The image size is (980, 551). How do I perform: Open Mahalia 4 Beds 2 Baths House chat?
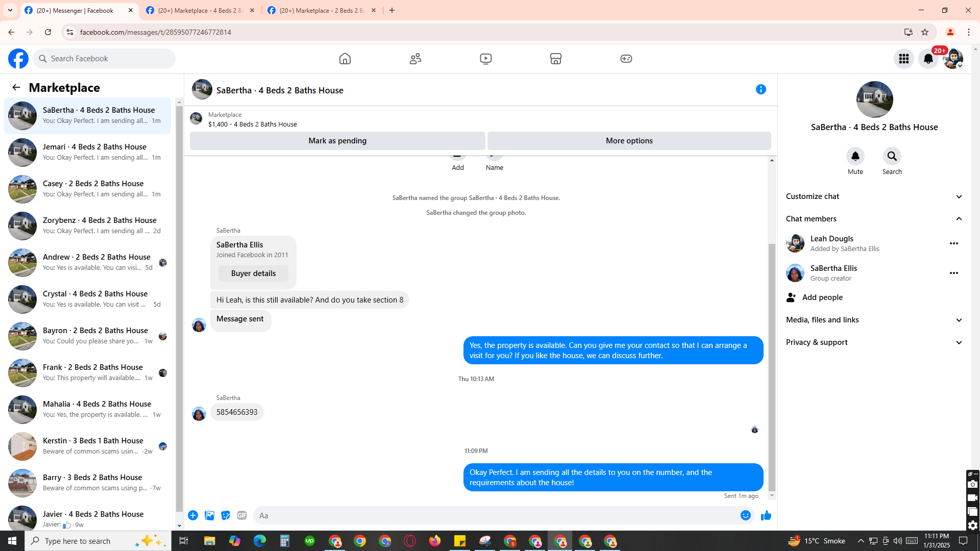coord(88,410)
